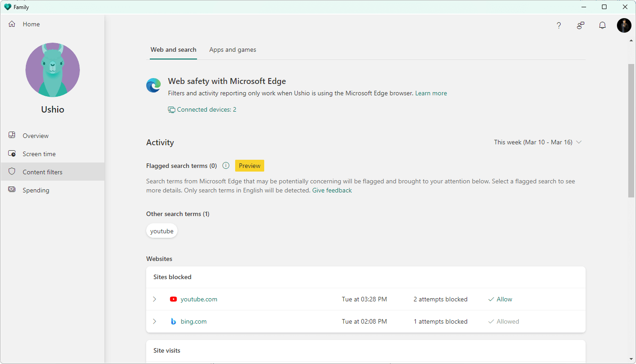The height and width of the screenshot is (364, 636).
Task: Click the YouTube favicon icon
Action: pyautogui.click(x=173, y=300)
